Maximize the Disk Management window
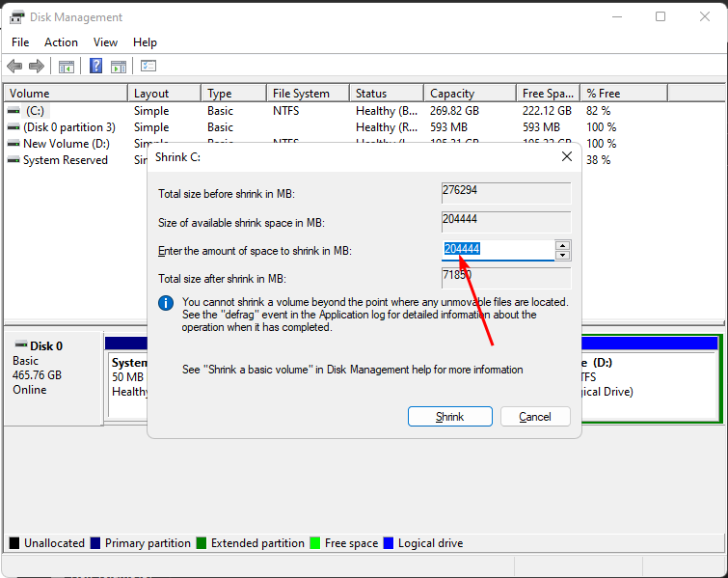 661,16
